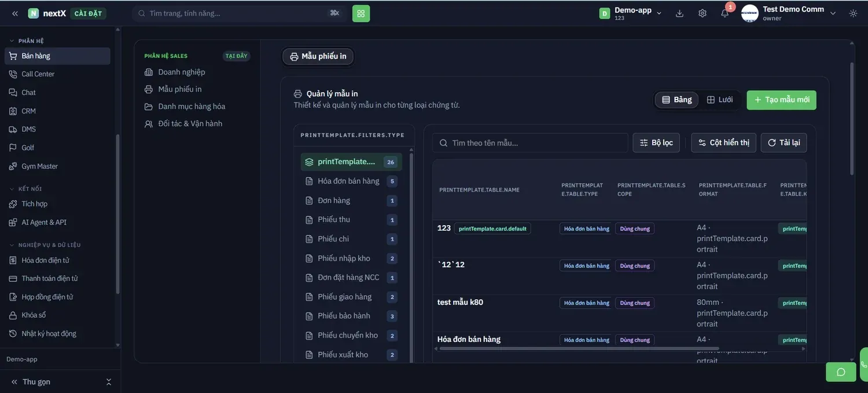Focus the Tìm theo tên mẫu search field
868x393 pixels.
pos(530,143)
